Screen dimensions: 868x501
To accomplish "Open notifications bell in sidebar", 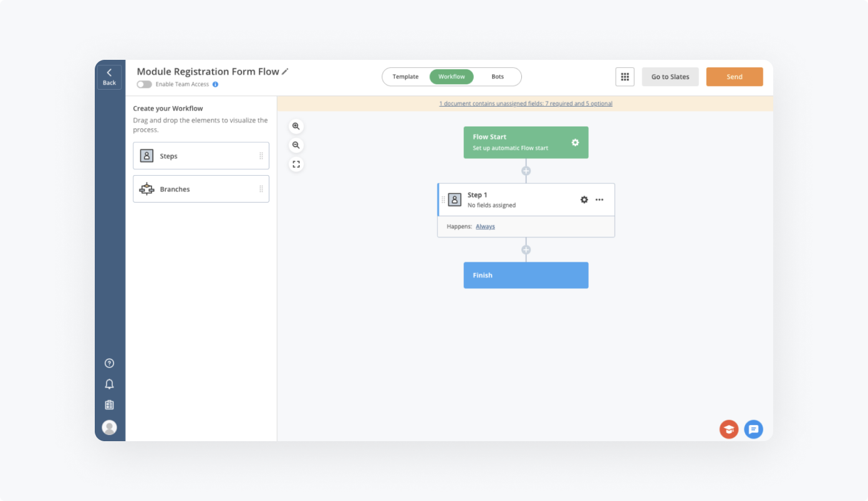I will (109, 384).
